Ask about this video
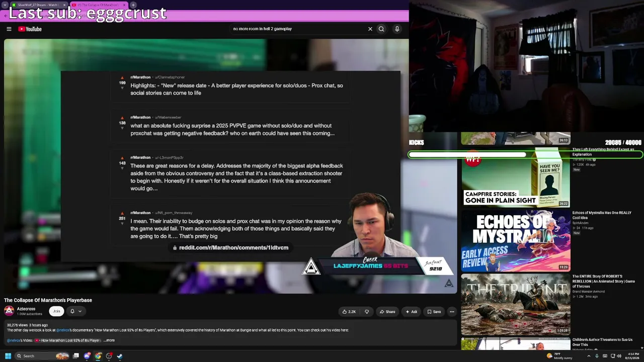Screen dimensions: 644x362 tap(411, 312)
